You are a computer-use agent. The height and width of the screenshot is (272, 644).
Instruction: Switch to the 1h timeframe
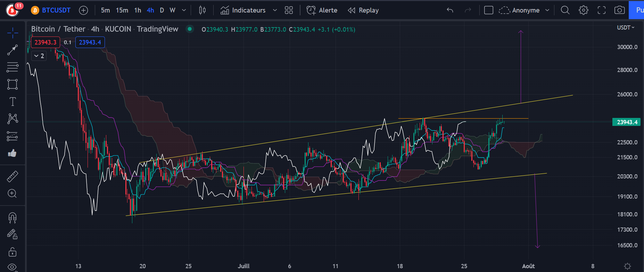(x=138, y=10)
